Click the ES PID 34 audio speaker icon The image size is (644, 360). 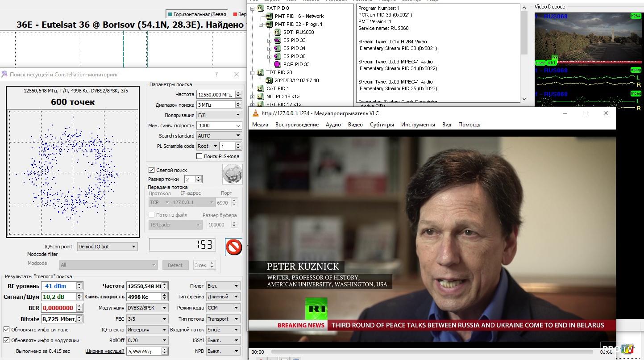[x=277, y=48]
